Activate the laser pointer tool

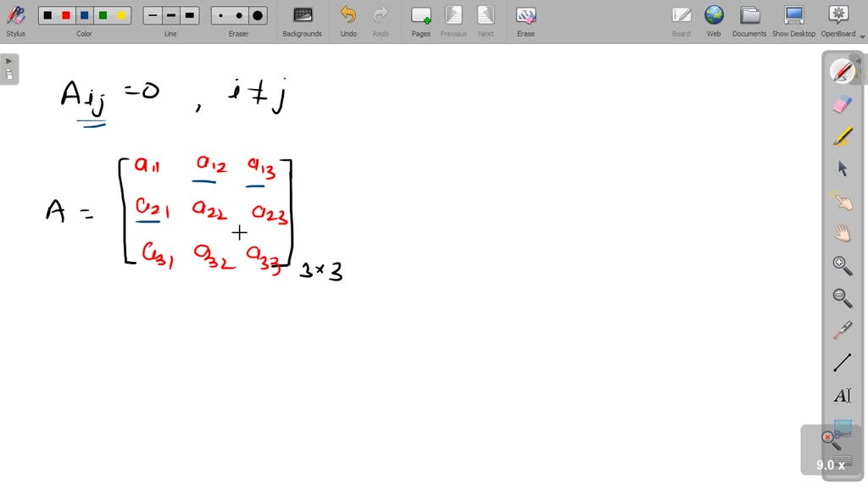point(842,329)
